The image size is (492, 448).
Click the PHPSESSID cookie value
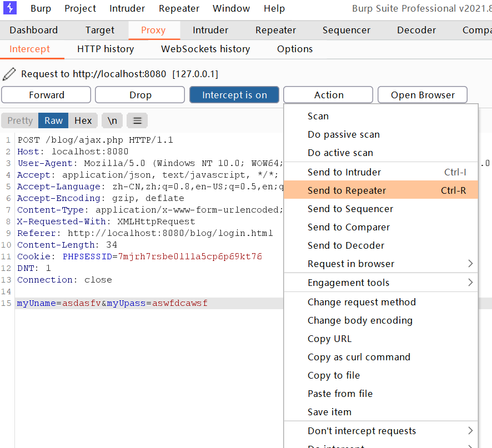click(x=190, y=256)
